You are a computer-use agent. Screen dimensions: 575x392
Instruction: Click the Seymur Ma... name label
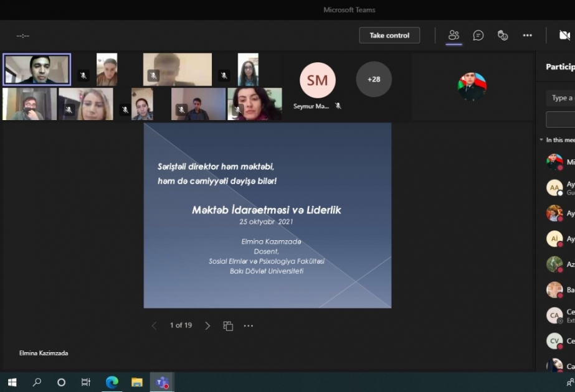[311, 106]
